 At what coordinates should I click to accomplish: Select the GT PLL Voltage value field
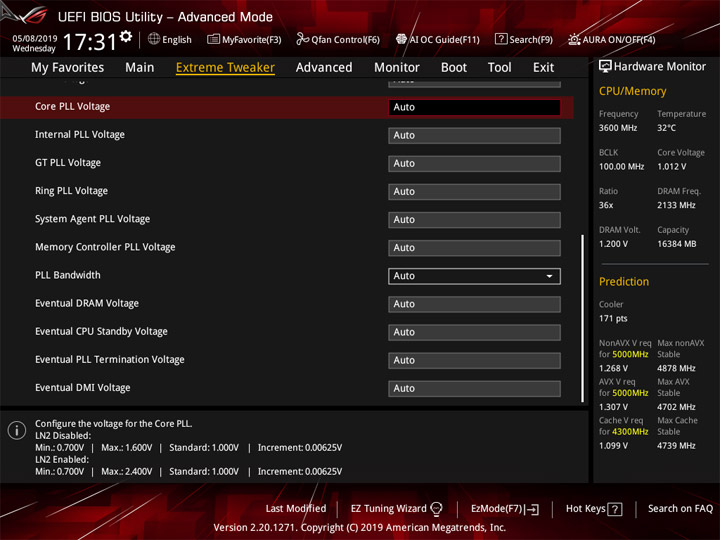[x=474, y=163]
